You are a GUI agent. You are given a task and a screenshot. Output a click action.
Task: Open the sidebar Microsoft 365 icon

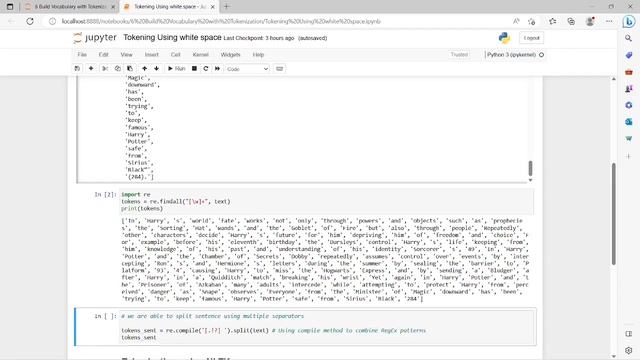tap(629, 105)
